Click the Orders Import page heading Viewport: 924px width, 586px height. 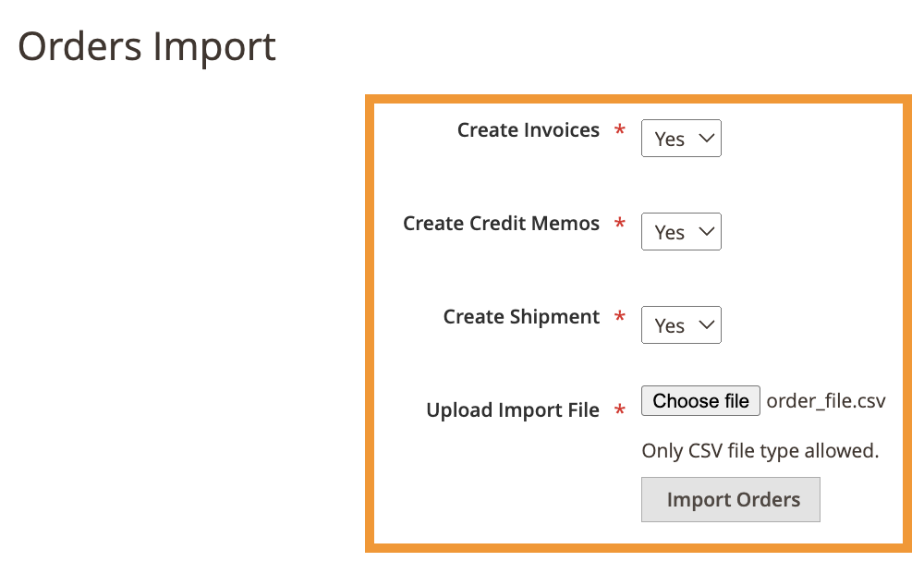pos(149,46)
